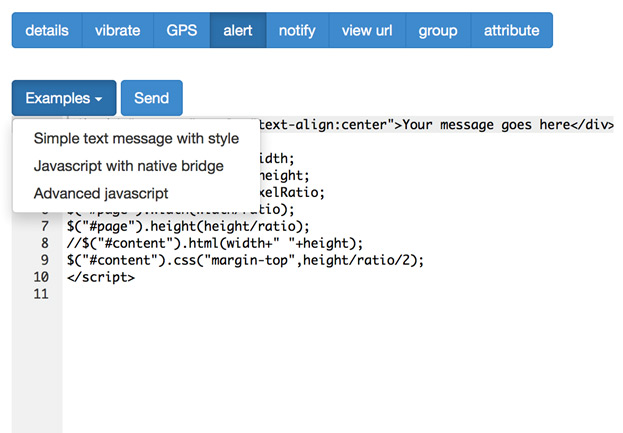
Task: Switch to the group tab
Action: point(438,30)
